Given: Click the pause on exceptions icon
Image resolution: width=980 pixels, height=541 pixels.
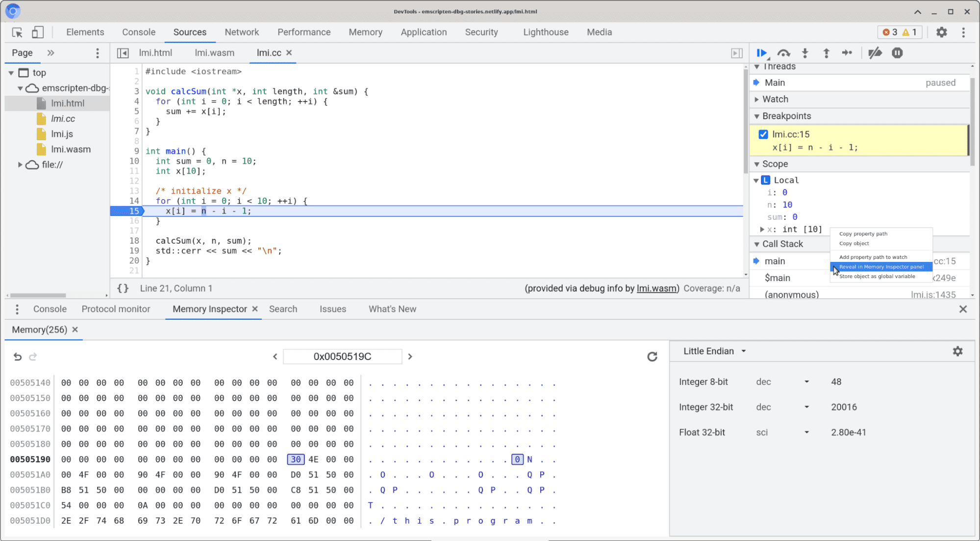Looking at the screenshot, I should [898, 52].
